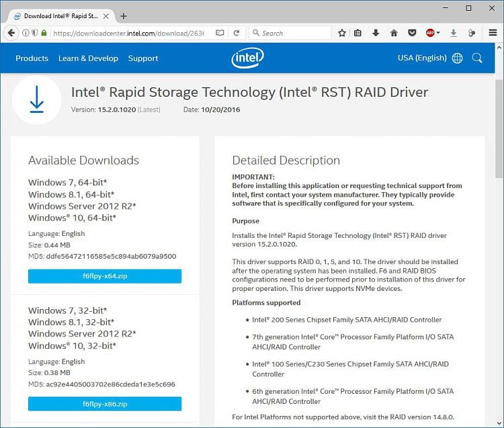This screenshot has width=504, height=428.
Task: Open the Learn & Develop menu
Action: tap(88, 58)
